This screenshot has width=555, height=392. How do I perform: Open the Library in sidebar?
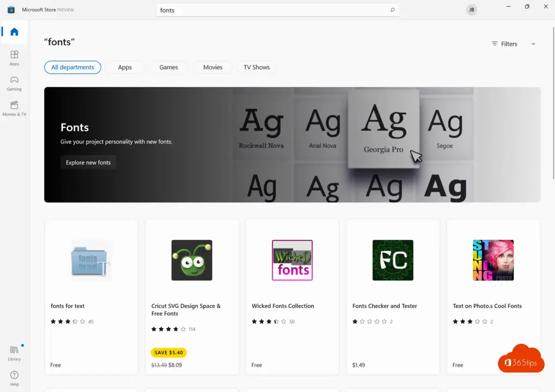click(14, 353)
